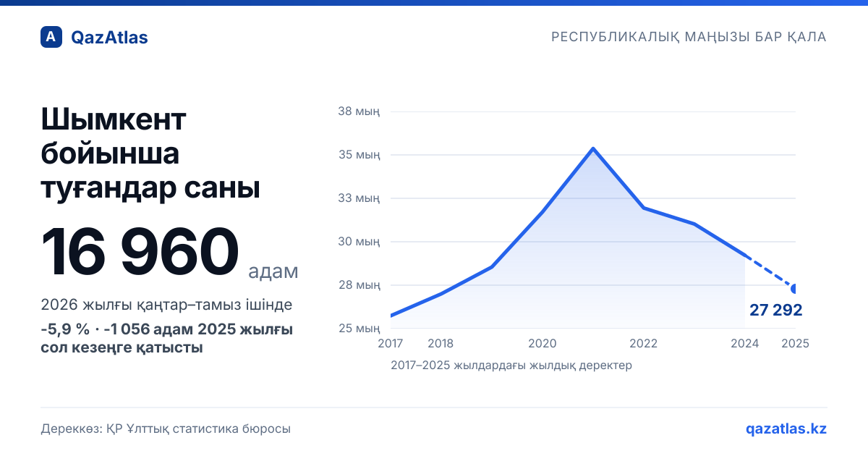Click the 30 мың axis label
Image resolution: width=868 pixels, height=456 pixels.
(359, 242)
